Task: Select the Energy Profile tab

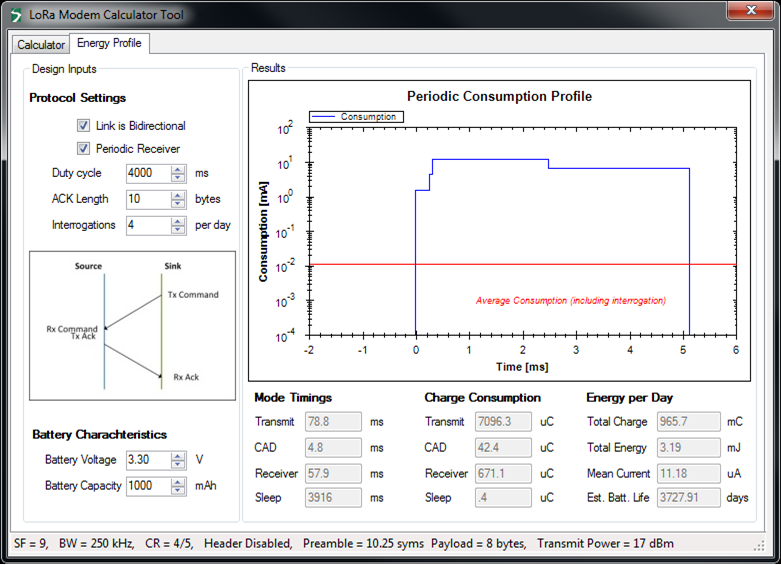Action: point(109,43)
